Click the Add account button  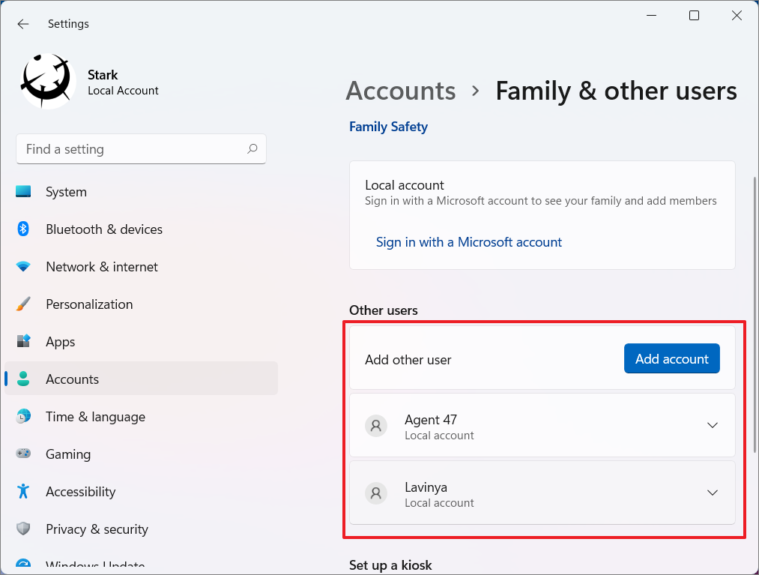coord(671,359)
